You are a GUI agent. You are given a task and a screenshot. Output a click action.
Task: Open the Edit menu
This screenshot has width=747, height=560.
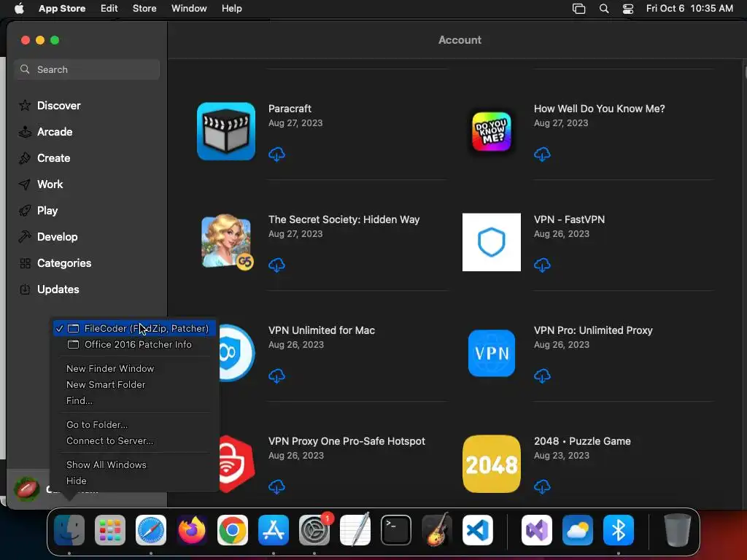[x=109, y=9]
